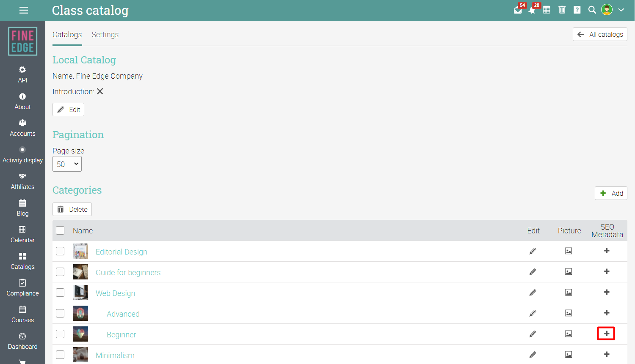Click the search magnifier icon
Screen dimensions: 635x364
(x=592, y=10)
